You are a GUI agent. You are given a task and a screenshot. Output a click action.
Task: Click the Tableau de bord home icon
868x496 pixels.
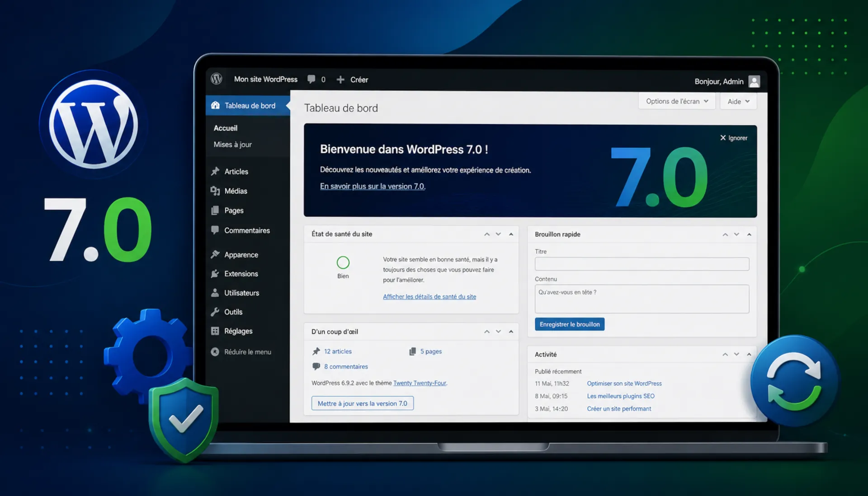click(x=216, y=105)
